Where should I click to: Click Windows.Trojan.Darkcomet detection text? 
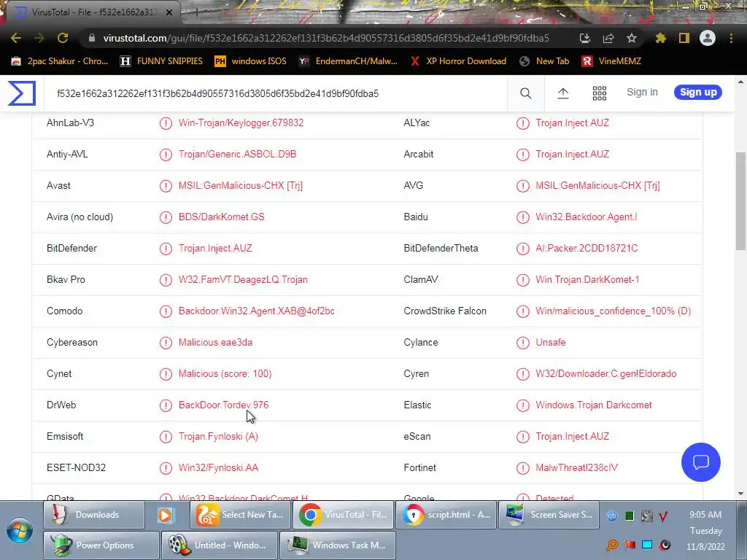click(x=594, y=405)
